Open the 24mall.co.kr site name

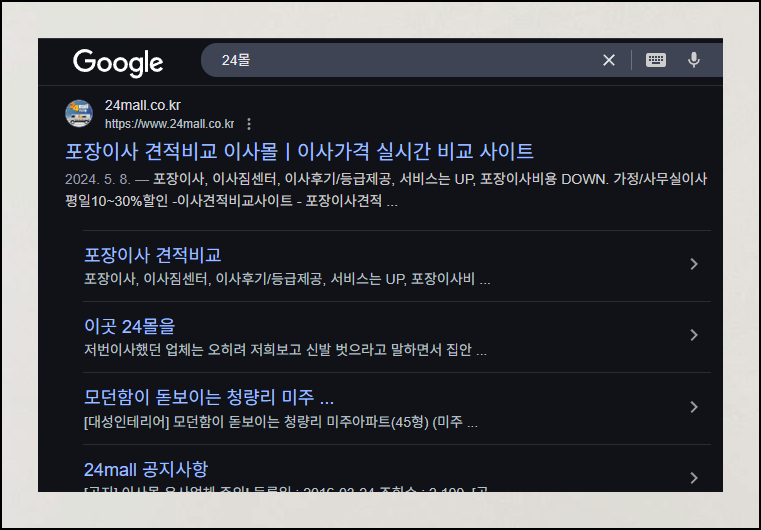pyautogui.click(x=143, y=105)
